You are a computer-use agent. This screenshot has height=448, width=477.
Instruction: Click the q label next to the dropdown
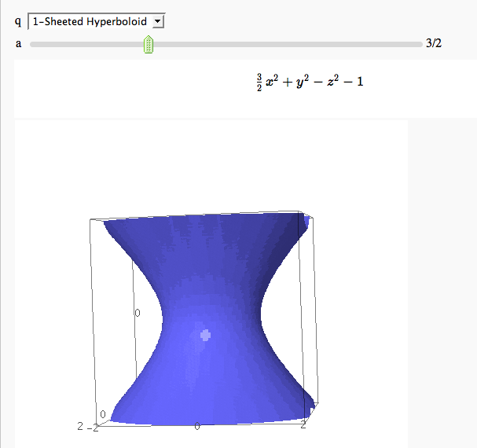18,21
